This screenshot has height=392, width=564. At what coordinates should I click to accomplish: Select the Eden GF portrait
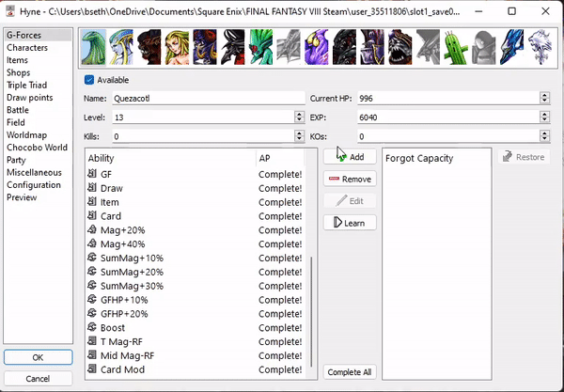[512, 47]
